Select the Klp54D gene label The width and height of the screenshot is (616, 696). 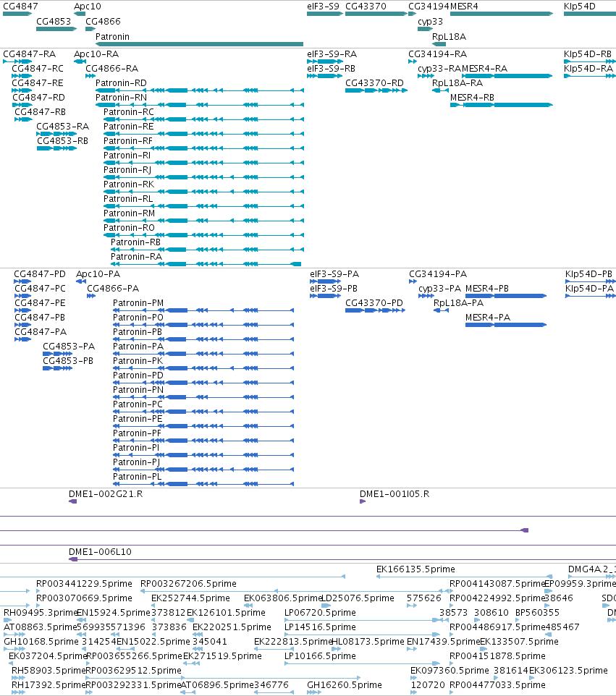(580, 7)
